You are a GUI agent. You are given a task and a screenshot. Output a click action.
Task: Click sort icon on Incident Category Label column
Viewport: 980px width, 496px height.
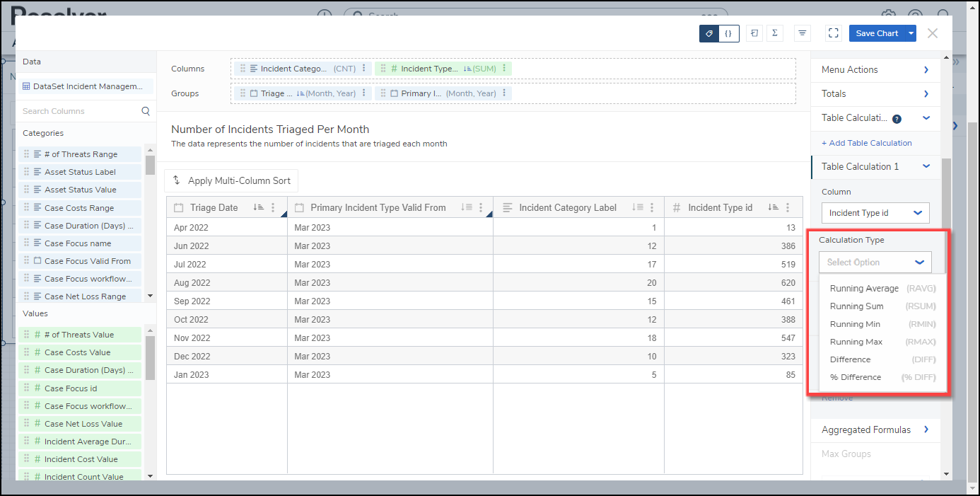click(x=638, y=208)
